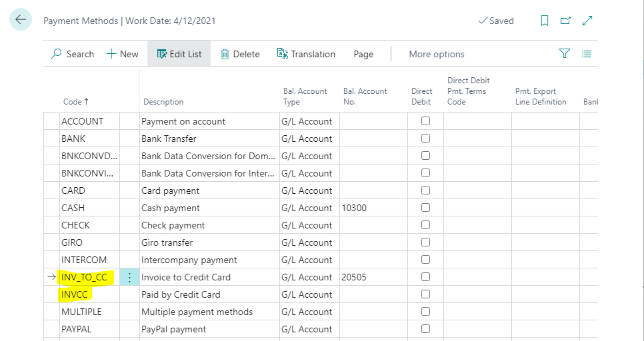Open the Page menu
644x341 pixels.
point(363,54)
